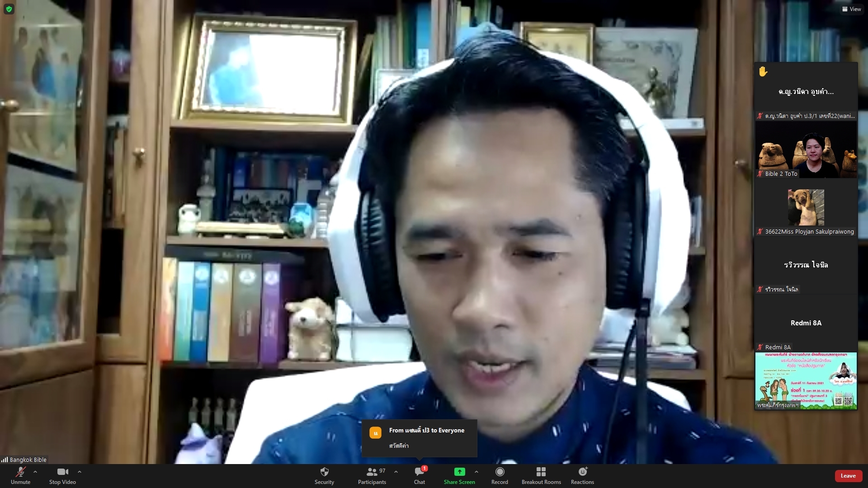The image size is (868, 488).
Task: Click the Bangkok Bible name label
Action: [28, 460]
